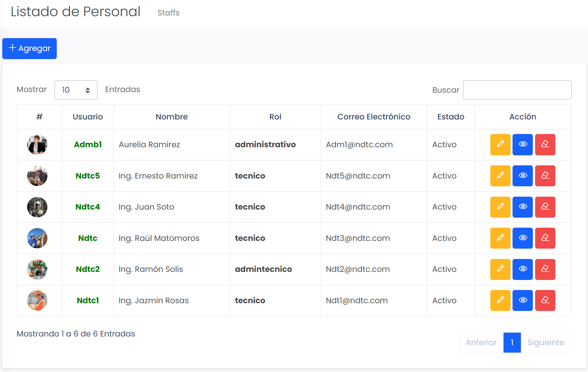588x372 pixels.
Task: Go to pagination page 1
Action: tap(512, 343)
